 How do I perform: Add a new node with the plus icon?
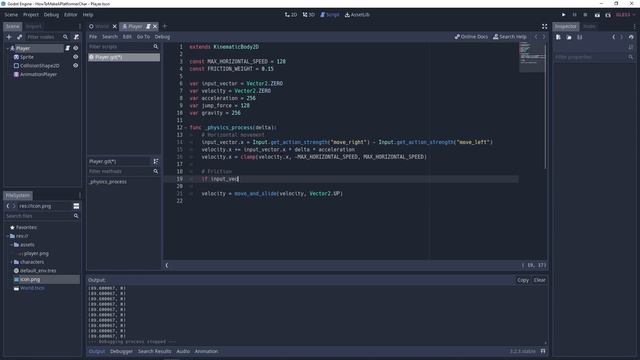point(9,37)
